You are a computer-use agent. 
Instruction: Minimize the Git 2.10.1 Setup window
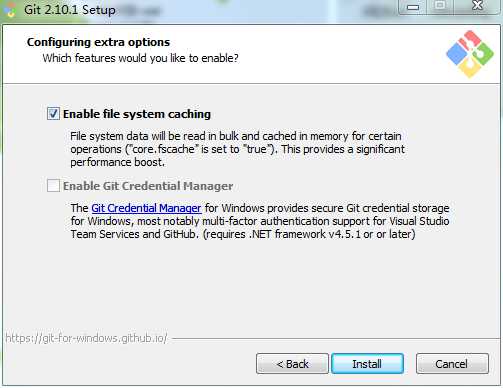coord(413,7)
